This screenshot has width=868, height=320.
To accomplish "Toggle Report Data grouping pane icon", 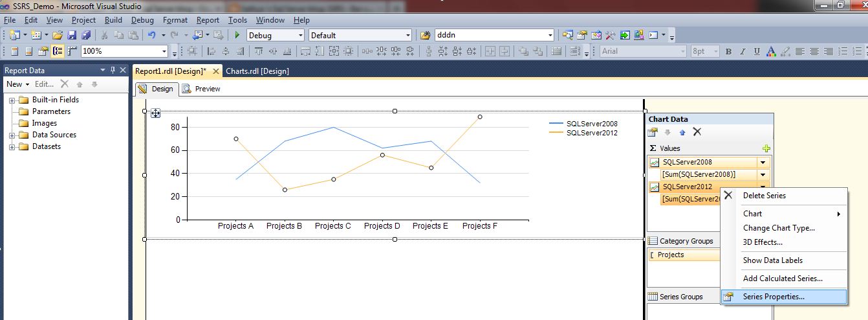I will pyautogui.click(x=58, y=51).
